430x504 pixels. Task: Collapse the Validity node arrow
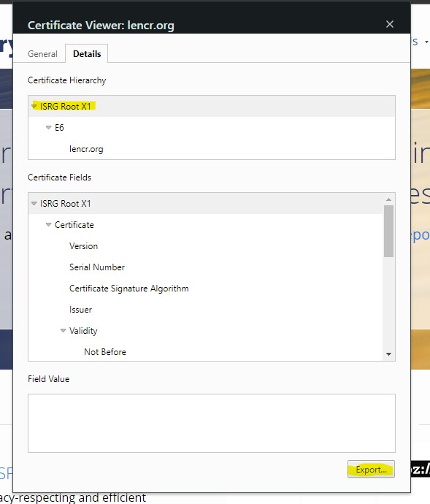pyautogui.click(x=64, y=331)
